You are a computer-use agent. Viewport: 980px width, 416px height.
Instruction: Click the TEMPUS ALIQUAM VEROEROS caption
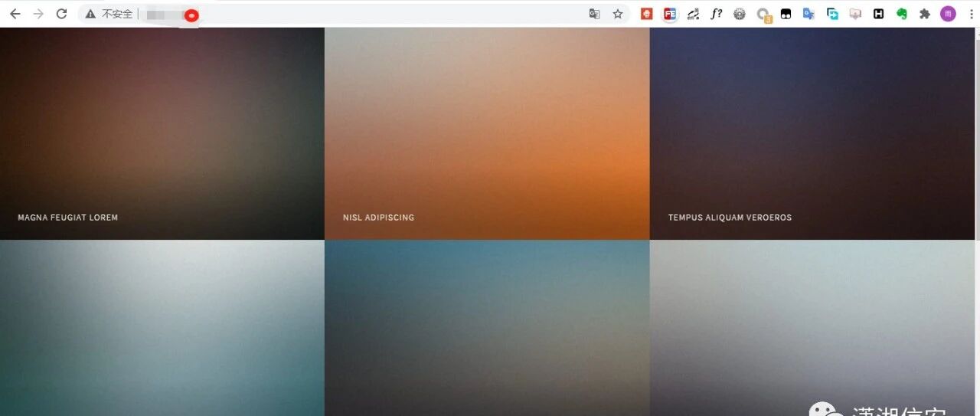click(730, 218)
